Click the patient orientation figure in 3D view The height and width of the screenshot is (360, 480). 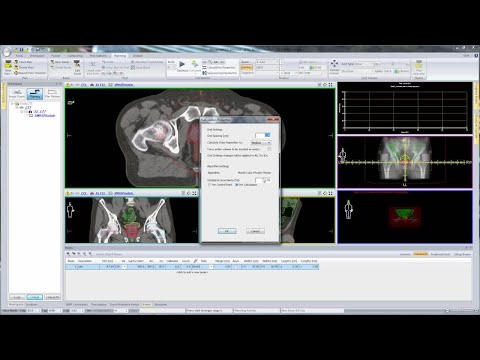[x=348, y=210]
